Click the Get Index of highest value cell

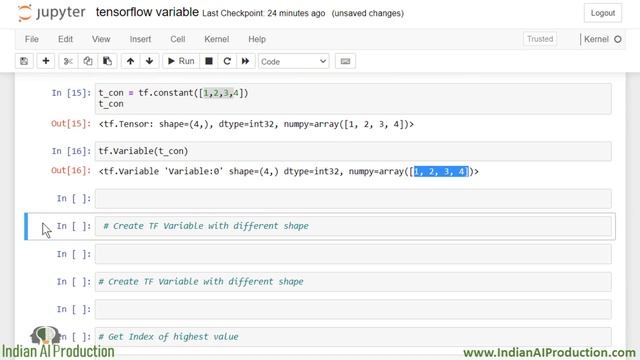[353, 337]
